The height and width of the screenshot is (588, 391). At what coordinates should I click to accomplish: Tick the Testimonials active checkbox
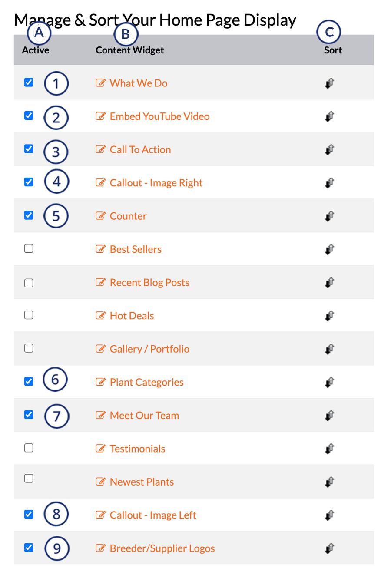[29, 448]
